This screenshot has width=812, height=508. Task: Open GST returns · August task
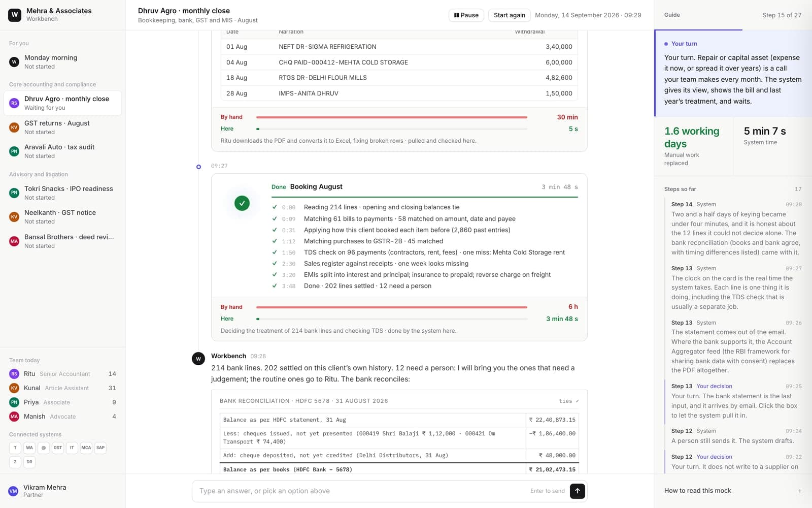click(62, 128)
